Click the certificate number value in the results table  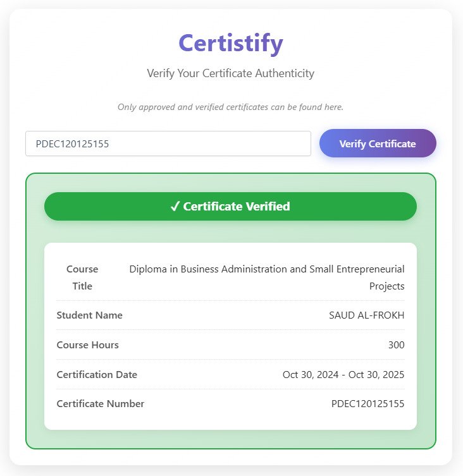coord(367,404)
